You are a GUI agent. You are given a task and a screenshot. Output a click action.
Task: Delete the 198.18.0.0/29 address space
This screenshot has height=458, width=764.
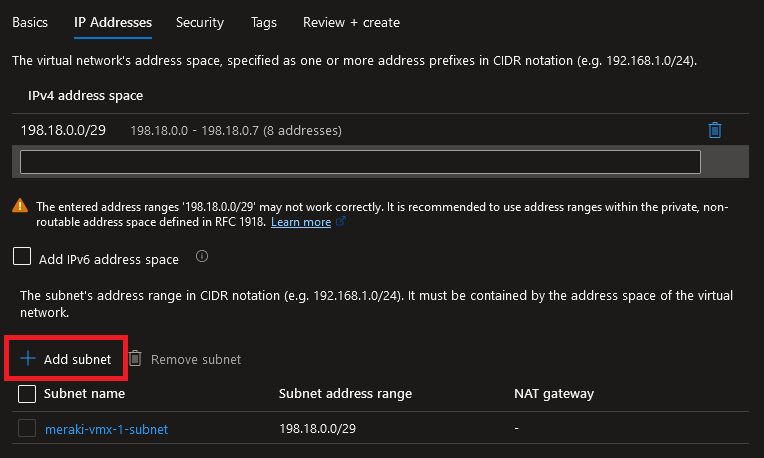click(714, 130)
